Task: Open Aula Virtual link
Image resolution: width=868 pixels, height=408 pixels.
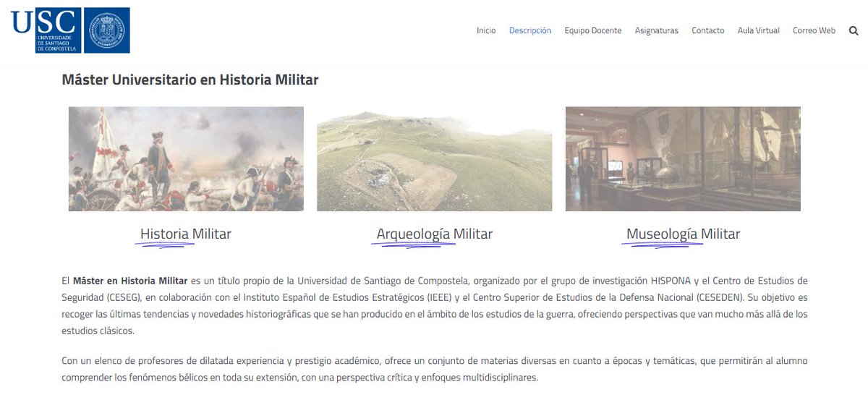Action: tap(759, 31)
